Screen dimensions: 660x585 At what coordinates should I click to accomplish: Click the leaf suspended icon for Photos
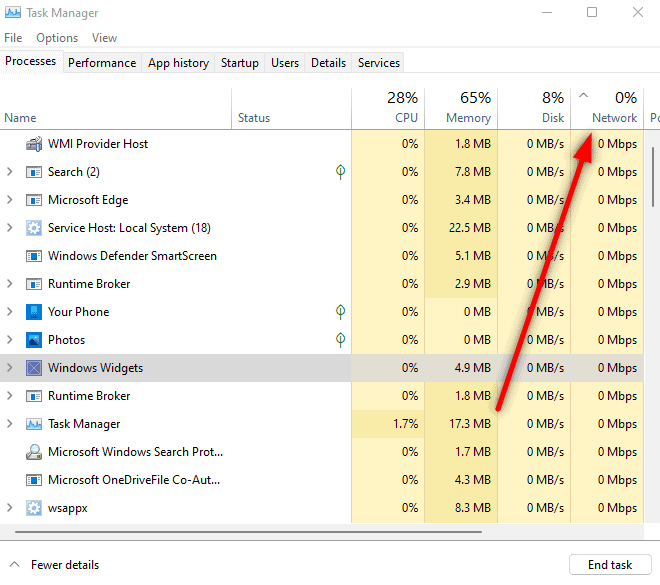pos(341,340)
